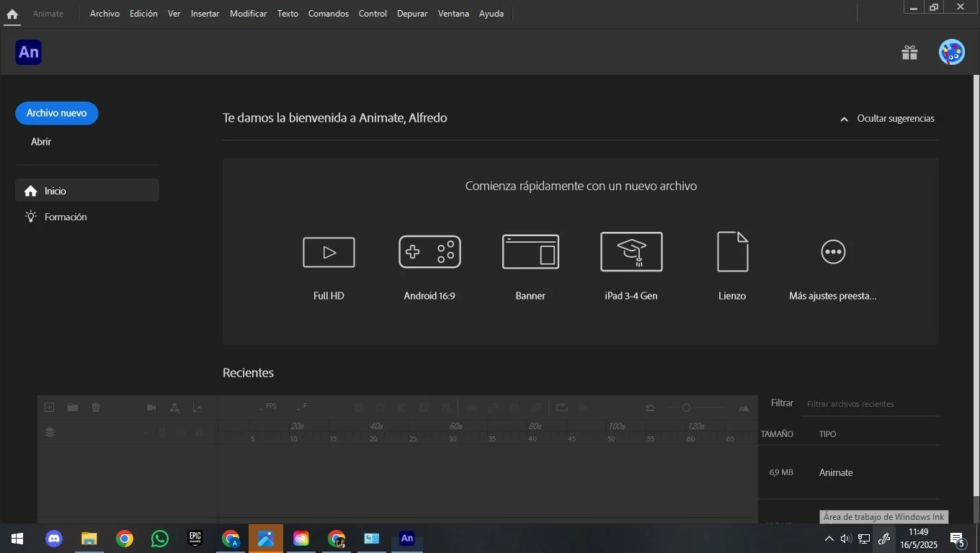The height and width of the screenshot is (553, 980).
Task: Select Inicio in the sidebar
Action: click(87, 191)
